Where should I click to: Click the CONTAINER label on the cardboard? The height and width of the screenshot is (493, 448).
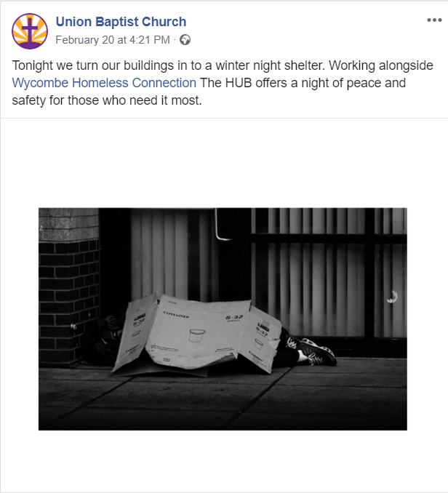pos(176,314)
